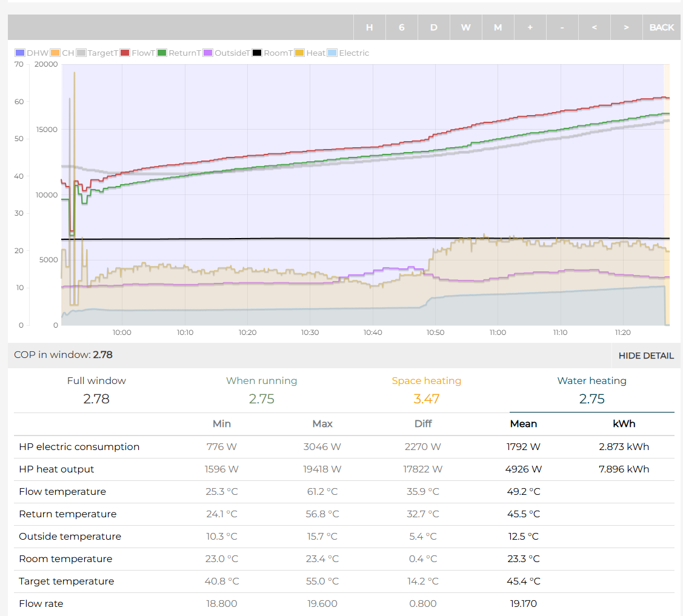Switch graph to month view (M)

click(498, 27)
